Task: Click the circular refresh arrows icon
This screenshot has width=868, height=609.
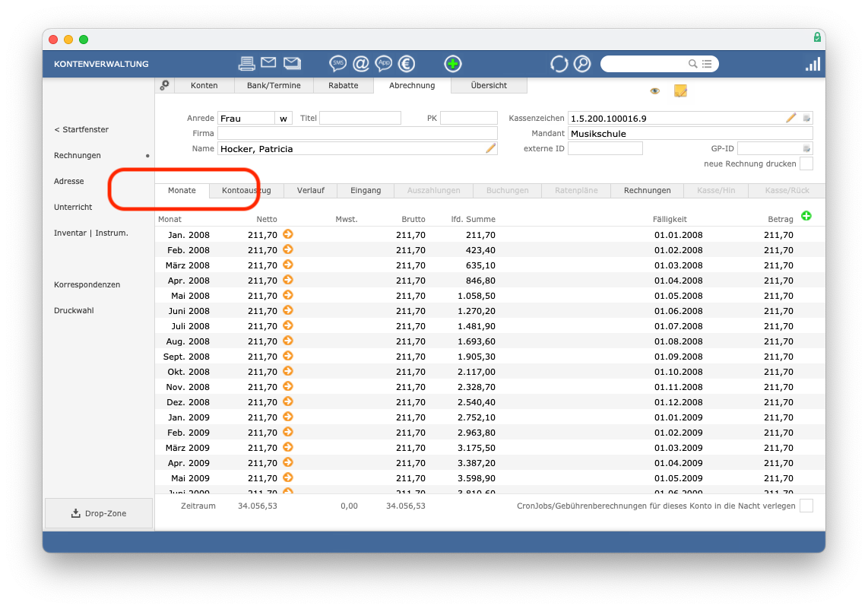Action: [x=559, y=64]
